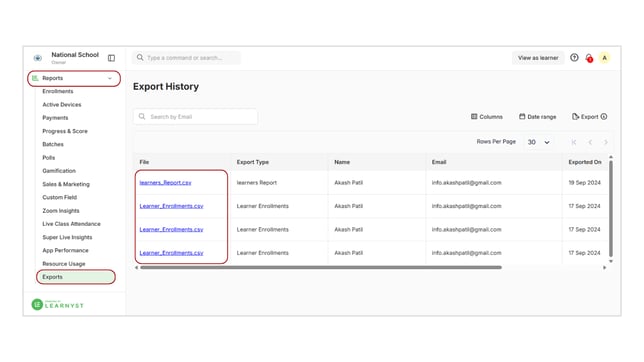Open Enrollments report
Screen dimensions: 644x362
click(x=58, y=91)
